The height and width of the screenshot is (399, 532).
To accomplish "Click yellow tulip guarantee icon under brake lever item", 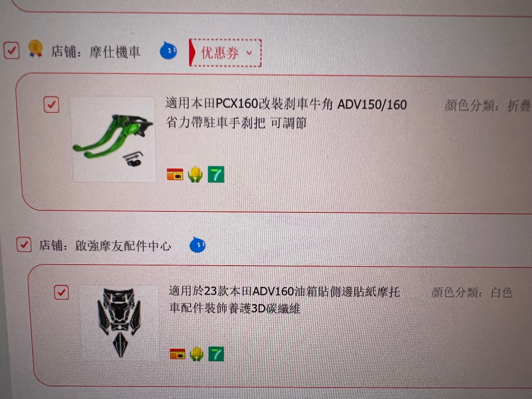I will pos(195,174).
